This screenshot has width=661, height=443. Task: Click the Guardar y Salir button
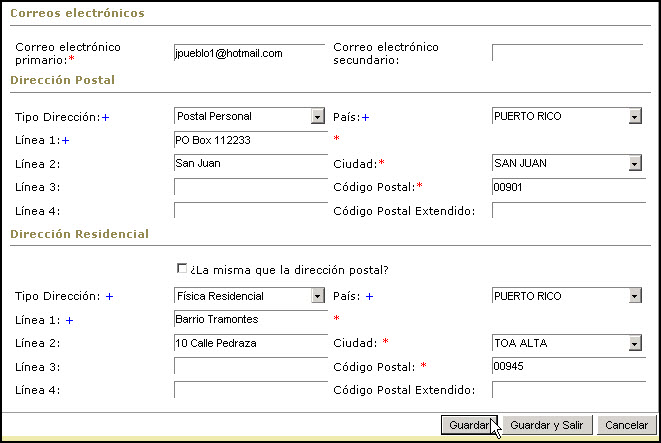[548, 425]
